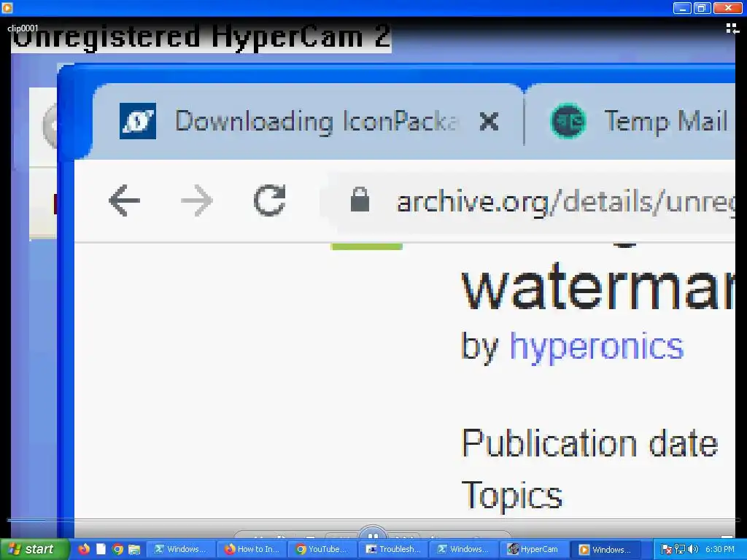Image resolution: width=747 pixels, height=560 pixels.
Task: Switch to the 'Windows...' button left of HyperCam
Action: (x=464, y=550)
